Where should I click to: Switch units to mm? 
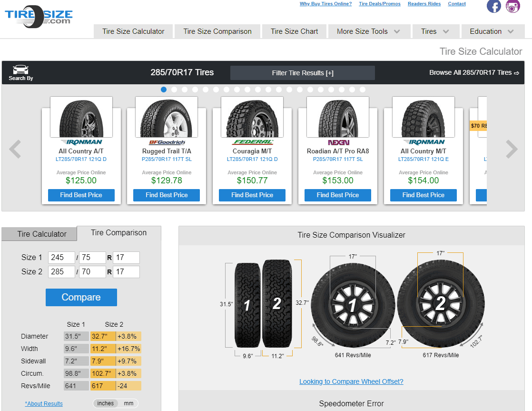tap(128, 403)
